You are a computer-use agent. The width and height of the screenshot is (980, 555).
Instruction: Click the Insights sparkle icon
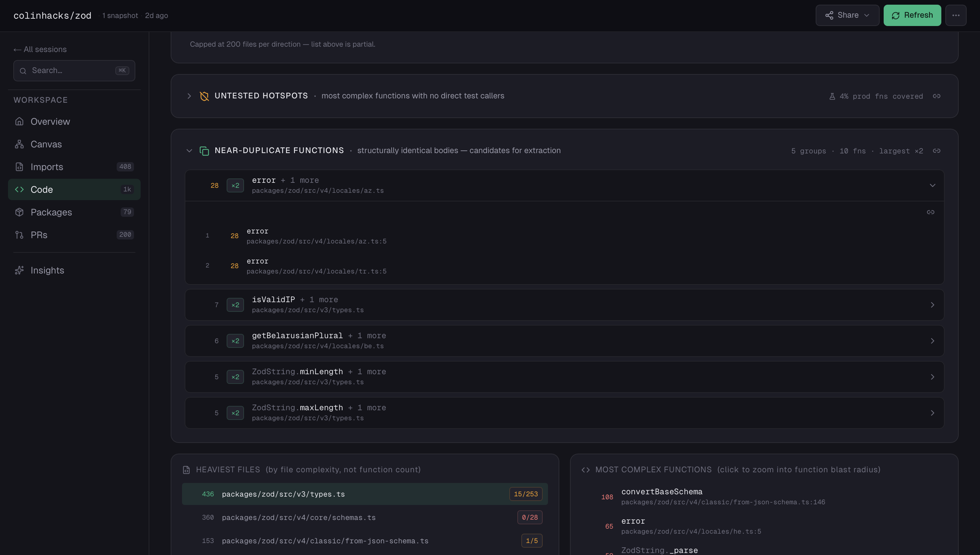pyautogui.click(x=19, y=270)
